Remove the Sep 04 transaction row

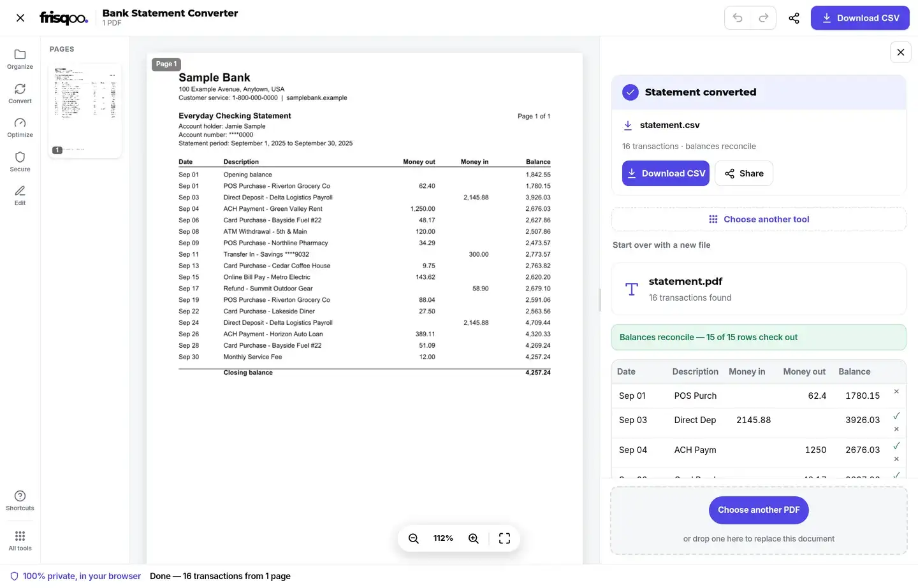pyautogui.click(x=896, y=459)
